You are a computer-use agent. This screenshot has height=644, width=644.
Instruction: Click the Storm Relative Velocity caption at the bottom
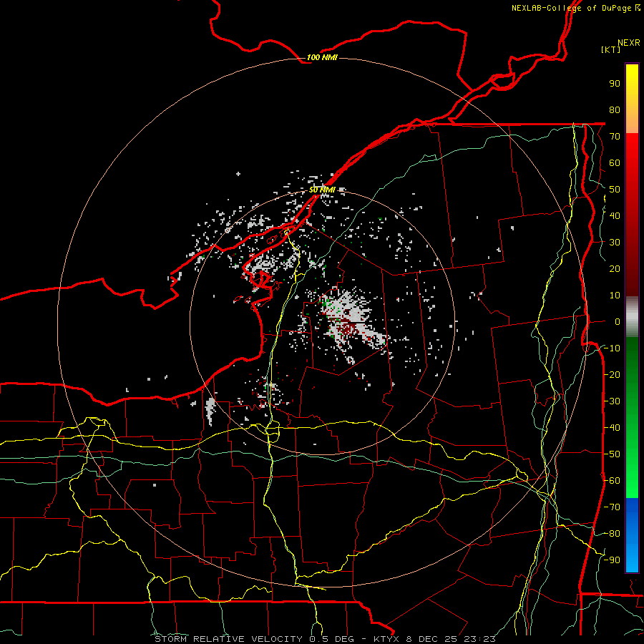(325, 639)
